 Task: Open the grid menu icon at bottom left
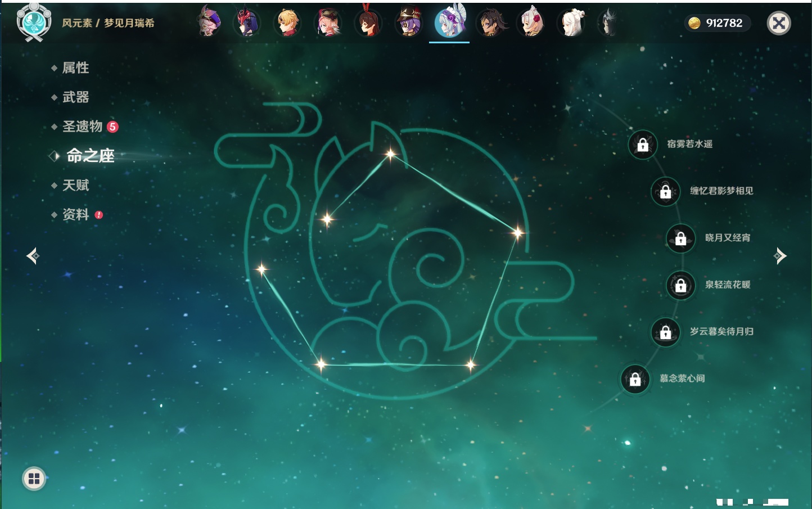34,479
